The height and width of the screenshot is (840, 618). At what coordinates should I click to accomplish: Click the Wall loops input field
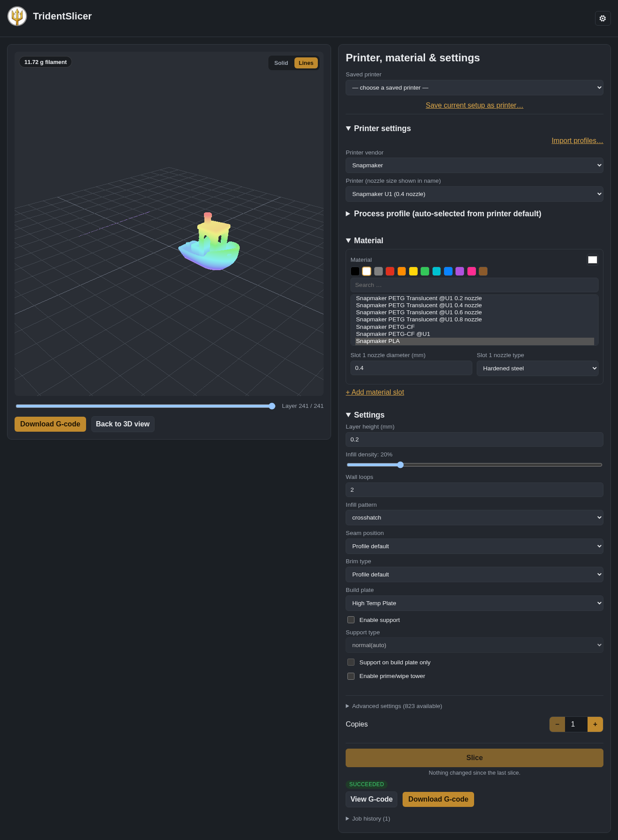pyautogui.click(x=474, y=490)
